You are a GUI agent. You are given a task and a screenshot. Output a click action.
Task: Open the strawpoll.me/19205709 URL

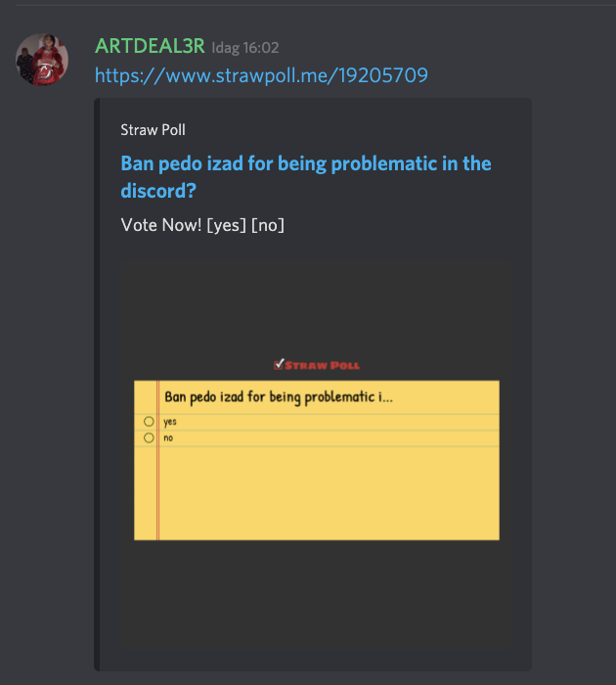(x=261, y=75)
